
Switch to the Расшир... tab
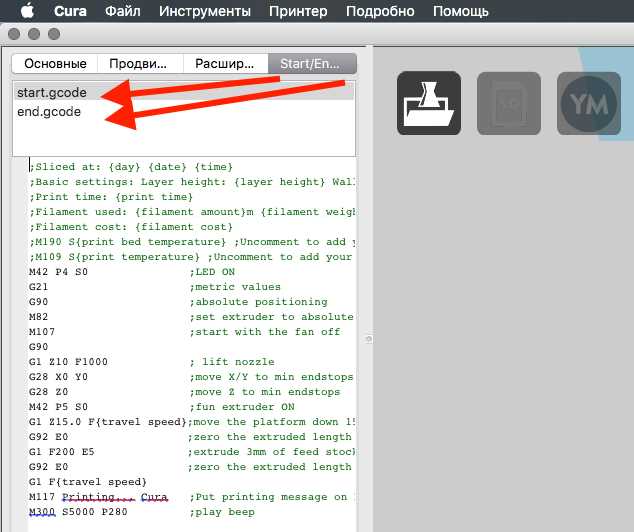(226, 63)
